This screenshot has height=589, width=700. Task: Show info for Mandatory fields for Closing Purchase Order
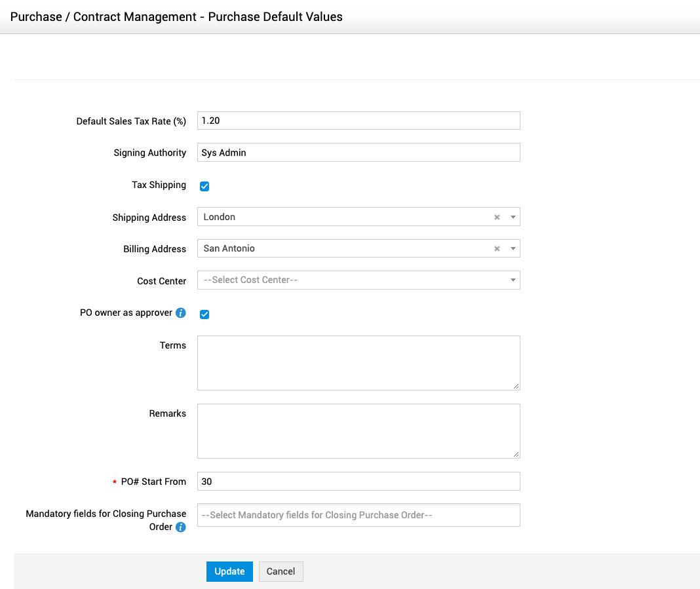[x=181, y=527]
